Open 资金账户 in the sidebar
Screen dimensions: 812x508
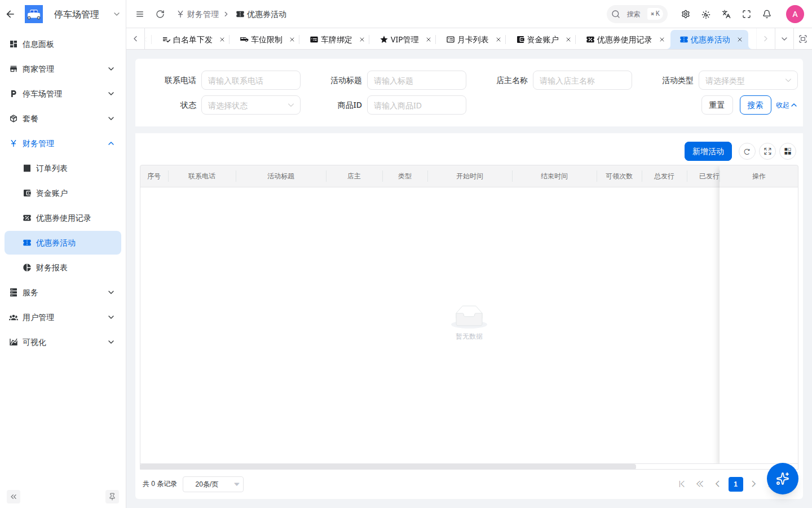pyautogui.click(x=63, y=193)
